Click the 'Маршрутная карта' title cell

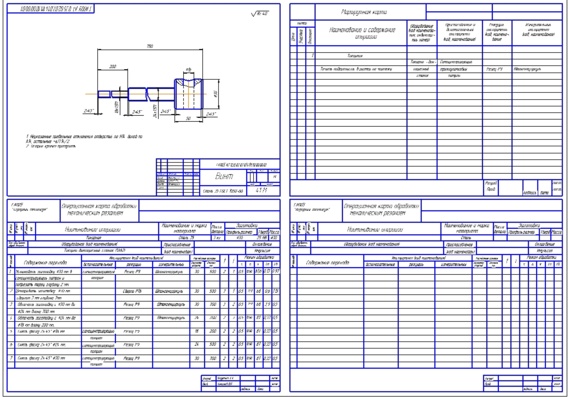[364, 12]
